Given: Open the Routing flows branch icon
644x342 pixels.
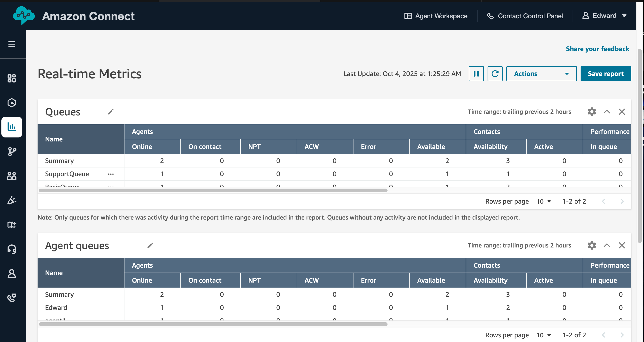Looking at the screenshot, I should [12, 152].
